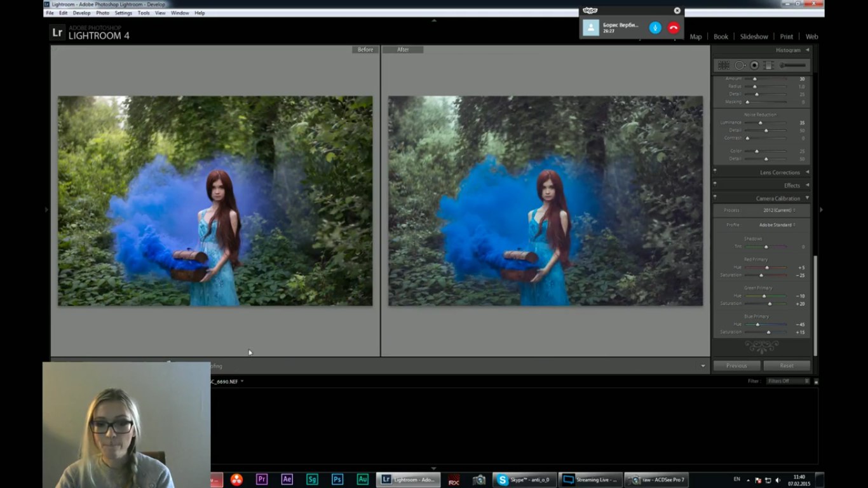
Task: Switch to the Slideshow module
Action: click(754, 37)
